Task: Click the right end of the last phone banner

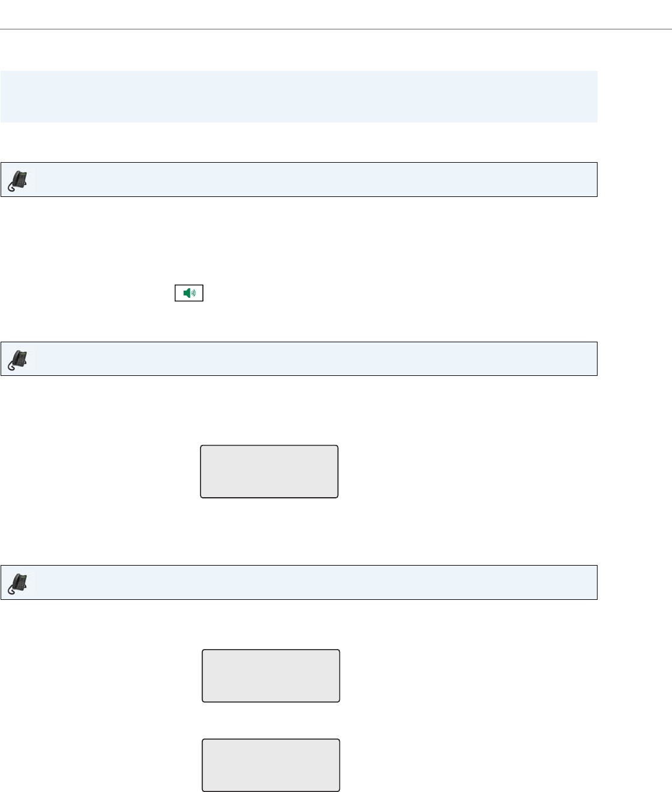Action: [591, 582]
